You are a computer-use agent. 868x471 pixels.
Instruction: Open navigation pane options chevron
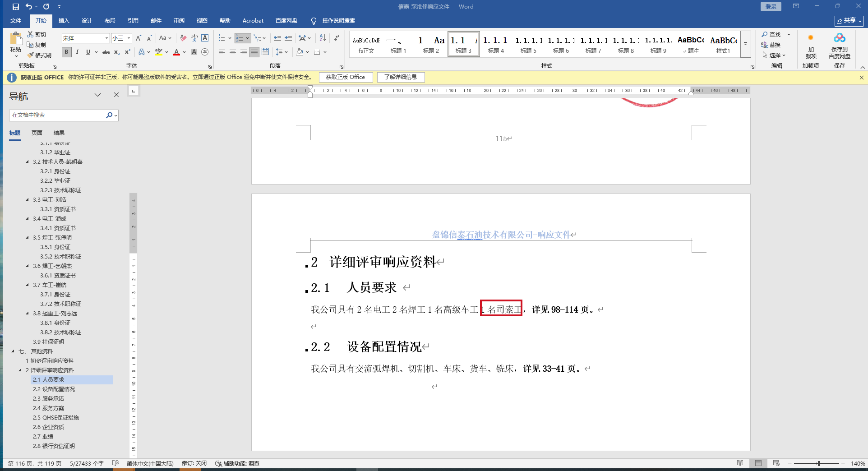pyautogui.click(x=97, y=95)
